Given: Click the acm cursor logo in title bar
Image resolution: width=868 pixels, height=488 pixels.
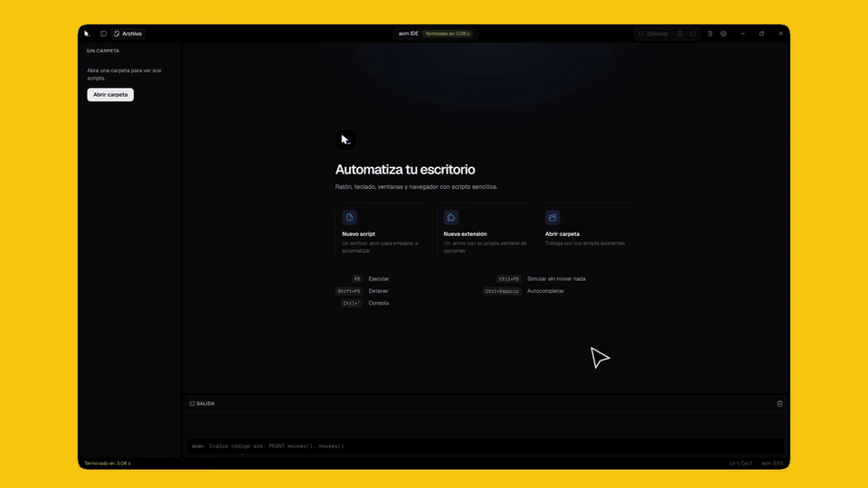Looking at the screenshot, I should click(x=87, y=33).
